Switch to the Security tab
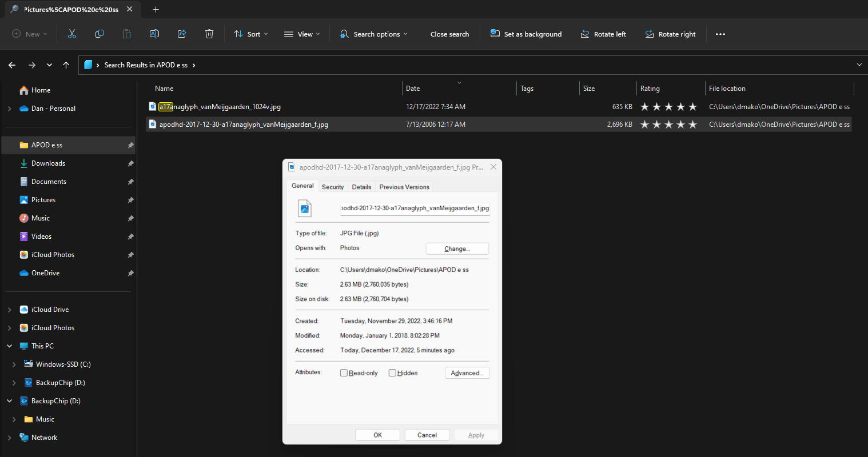 pyautogui.click(x=333, y=187)
